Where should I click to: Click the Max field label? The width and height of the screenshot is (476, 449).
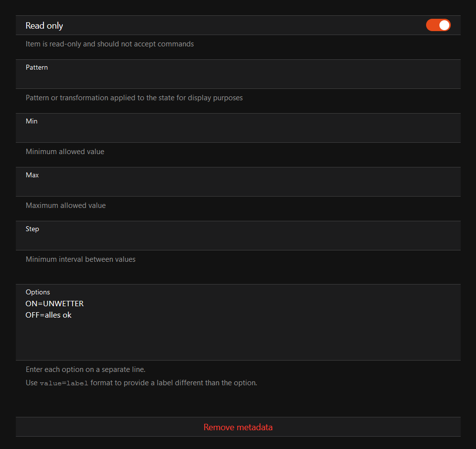[x=32, y=175]
